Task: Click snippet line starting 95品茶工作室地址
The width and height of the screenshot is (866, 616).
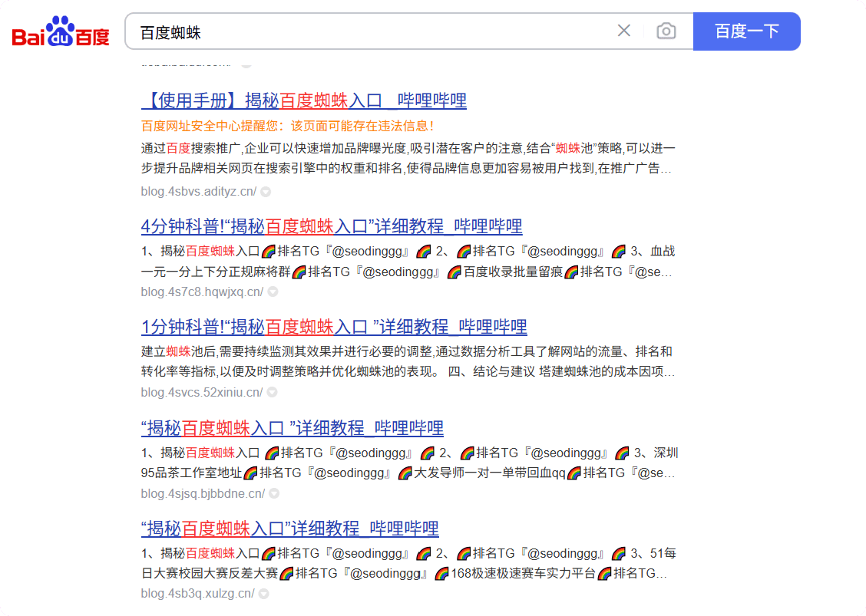Action: 408,473
